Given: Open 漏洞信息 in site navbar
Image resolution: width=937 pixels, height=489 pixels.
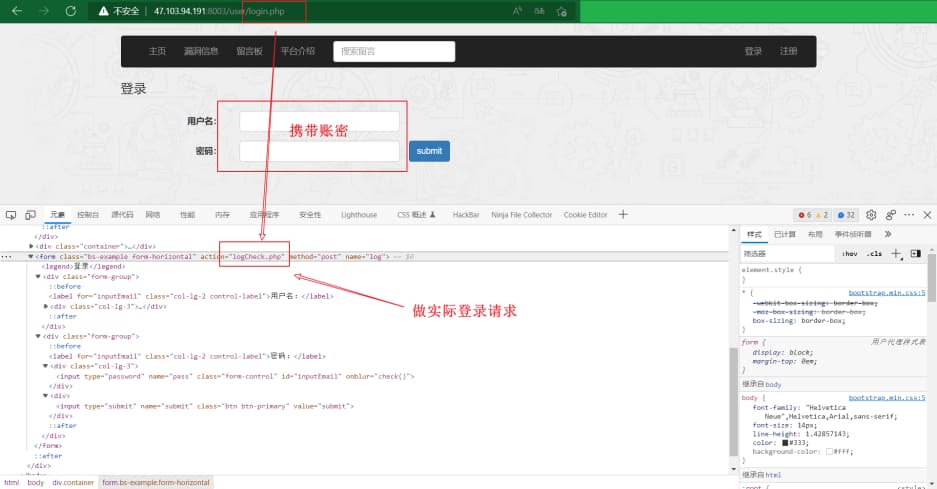Looking at the screenshot, I should [201, 51].
